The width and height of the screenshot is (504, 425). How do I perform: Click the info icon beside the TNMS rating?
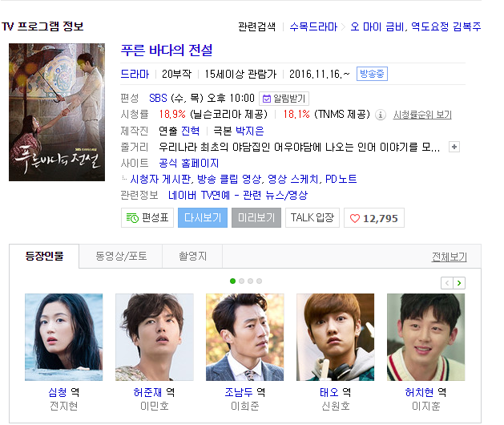click(381, 115)
